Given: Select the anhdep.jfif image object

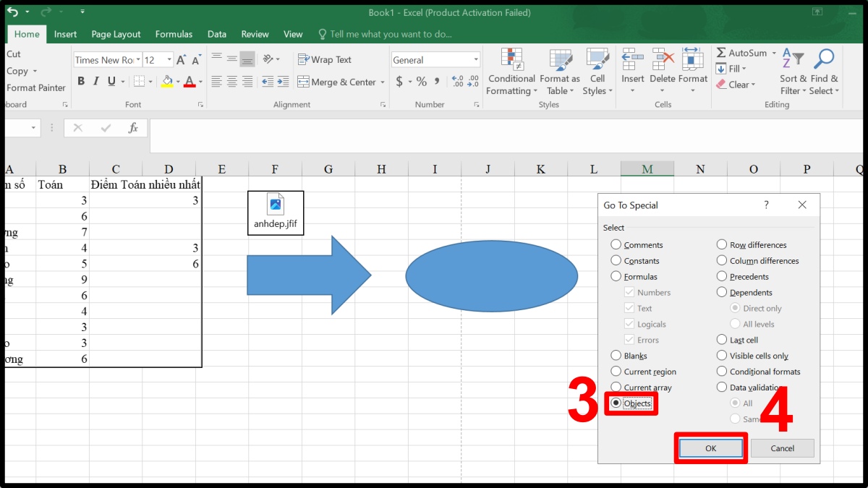Looking at the screenshot, I should (x=276, y=212).
